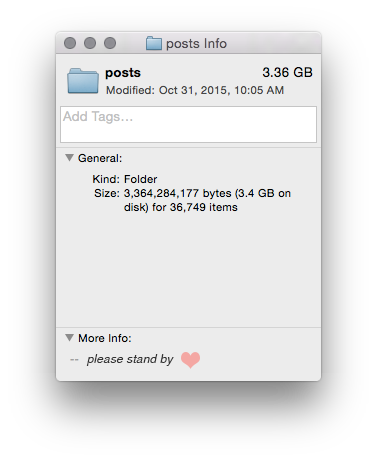Image resolution: width=377 pixels, height=455 pixels.
Task: Close the posts Info window
Action: click(70, 43)
